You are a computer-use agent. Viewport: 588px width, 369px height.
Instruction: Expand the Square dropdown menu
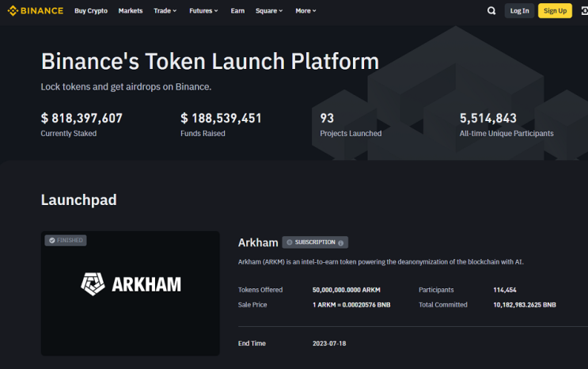[x=269, y=11]
